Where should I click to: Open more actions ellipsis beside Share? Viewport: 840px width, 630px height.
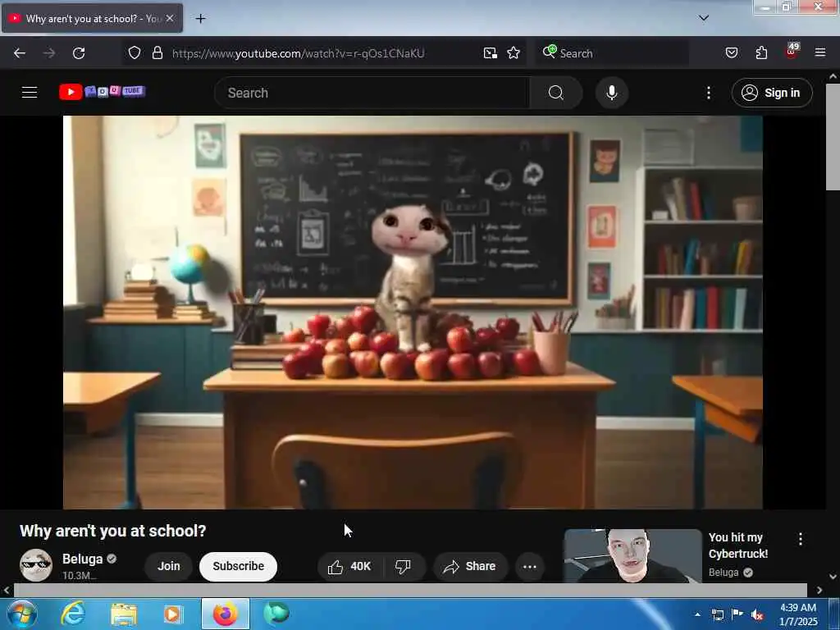(x=529, y=566)
